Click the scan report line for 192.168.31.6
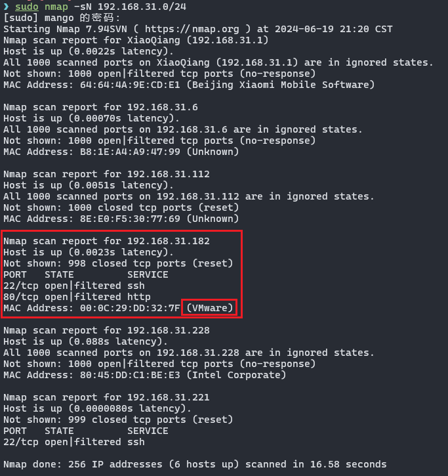This screenshot has height=476, width=448. [x=100, y=107]
